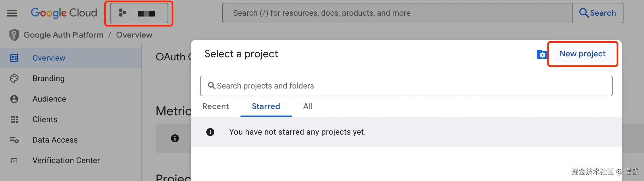The image size is (644, 181).
Task: Click the Verification Center icon
Action: coord(14,160)
